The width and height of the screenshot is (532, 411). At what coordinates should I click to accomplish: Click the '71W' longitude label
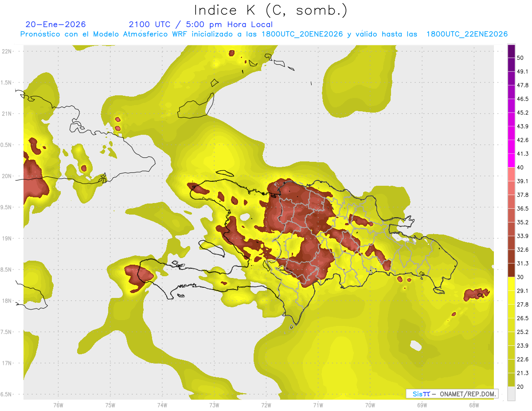click(318, 405)
